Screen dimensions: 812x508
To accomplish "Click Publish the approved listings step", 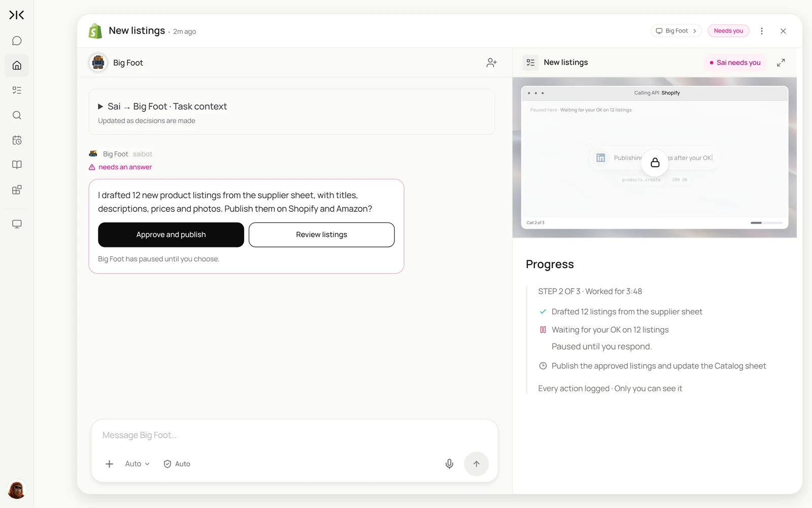I will (x=659, y=366).
